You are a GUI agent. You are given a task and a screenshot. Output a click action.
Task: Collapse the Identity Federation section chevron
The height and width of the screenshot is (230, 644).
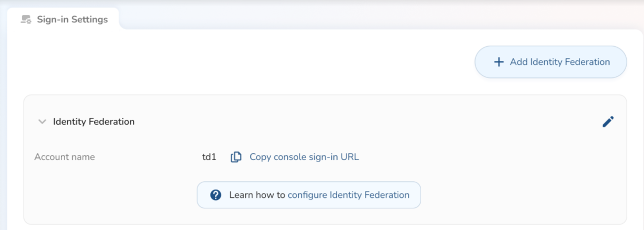click(x=42, y=122)
